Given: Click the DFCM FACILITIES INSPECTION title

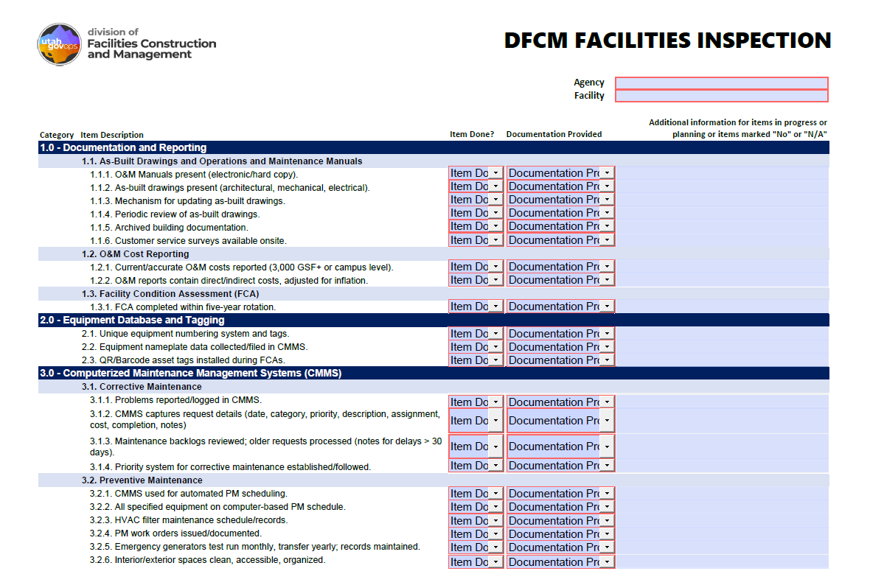Looking at the screenshot, I should coord(667,41).
